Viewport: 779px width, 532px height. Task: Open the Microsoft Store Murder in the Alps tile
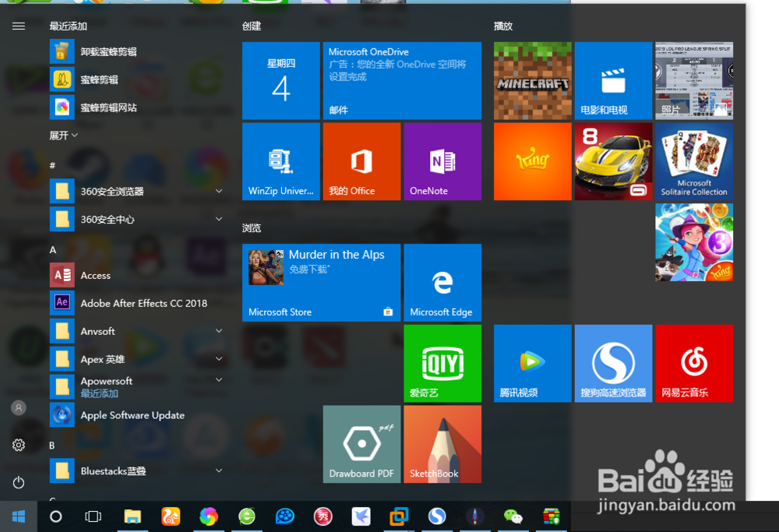[322, 283]
